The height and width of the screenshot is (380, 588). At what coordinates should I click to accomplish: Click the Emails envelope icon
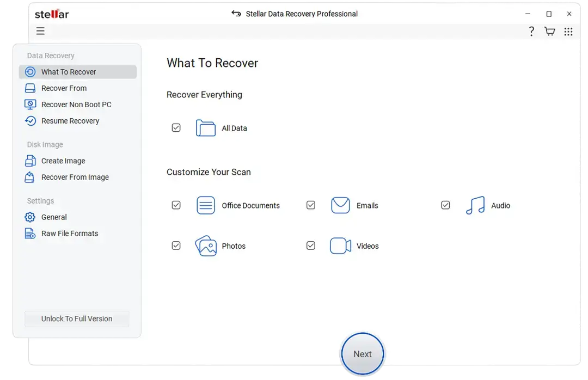tap(340, 205)
